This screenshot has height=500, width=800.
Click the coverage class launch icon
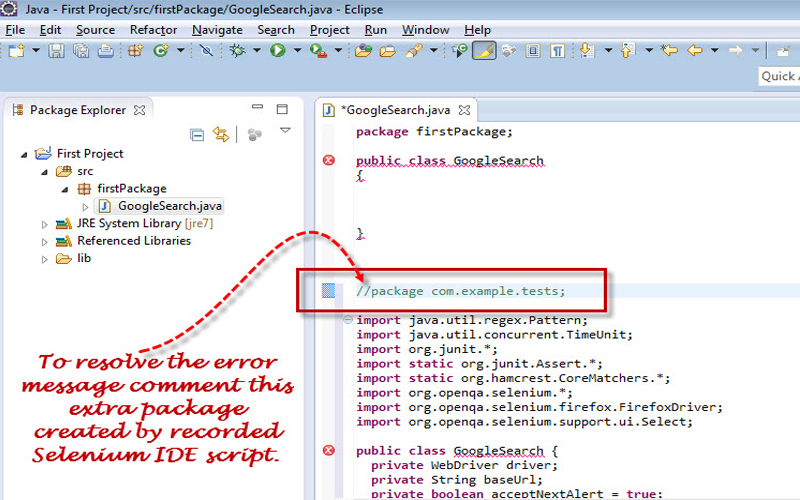(x=459, y=51)
